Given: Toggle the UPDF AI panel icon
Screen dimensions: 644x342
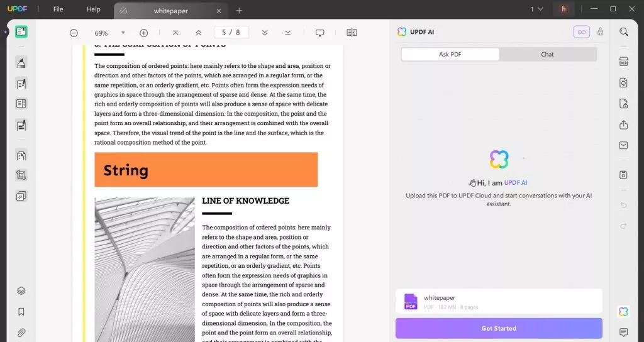Looking at the screenshot, I should pos(623,312).
